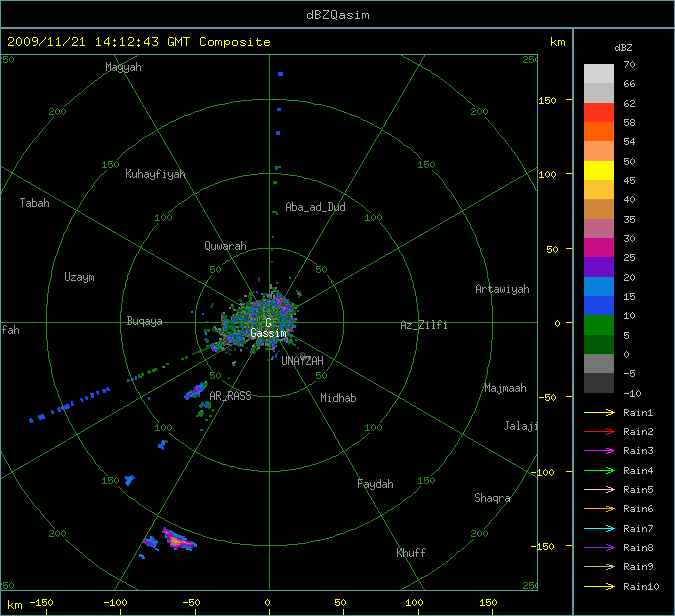This screenshot has width=675, height=616.
Task: Click the Rain6 orange arrow icon
Action: click(599, 509)
